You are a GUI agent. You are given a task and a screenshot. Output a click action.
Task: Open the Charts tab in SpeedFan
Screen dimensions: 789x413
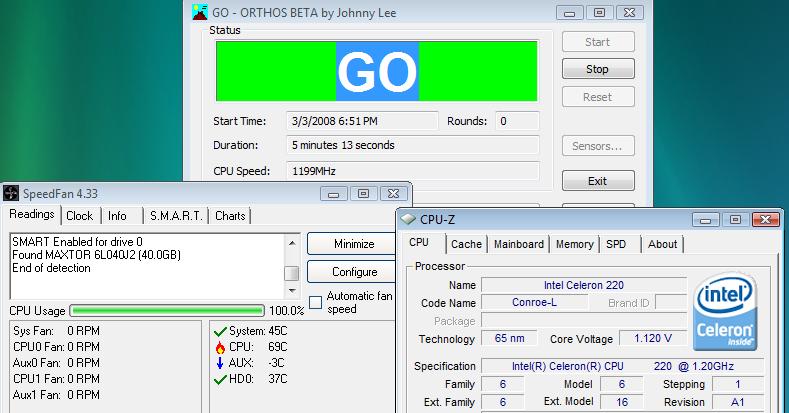230,216
